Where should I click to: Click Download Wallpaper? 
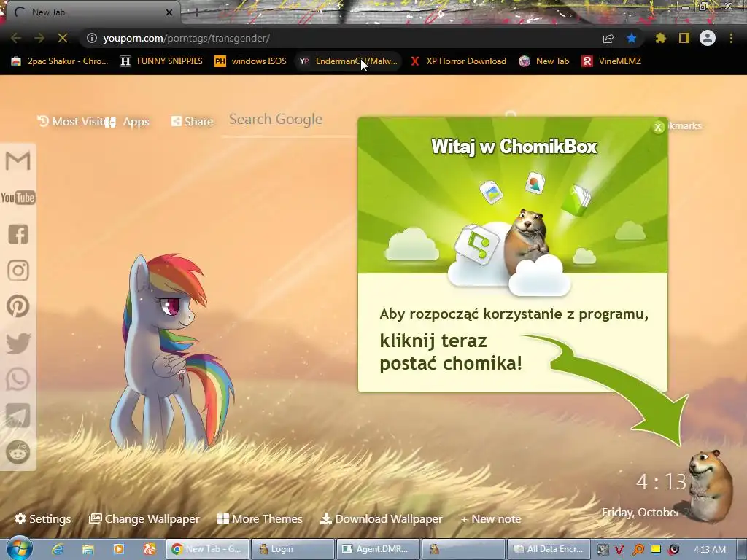click(x=381, y=518)
